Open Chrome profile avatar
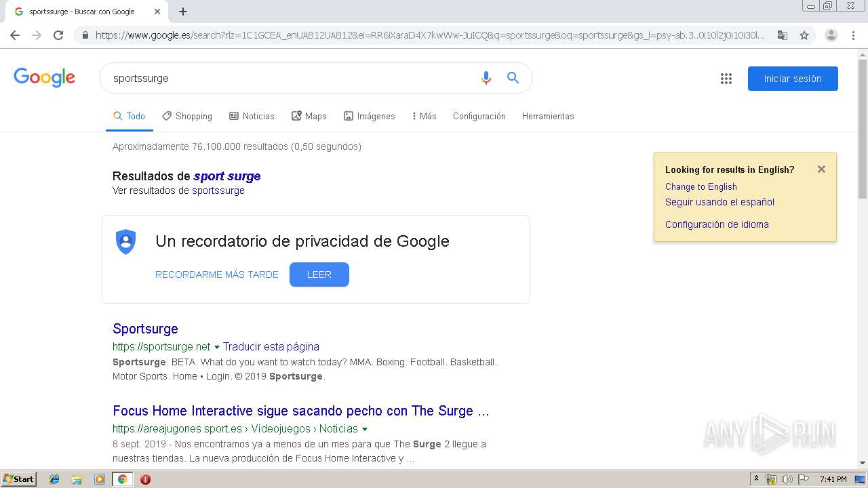The image size is (868, 488). [831, 35]
